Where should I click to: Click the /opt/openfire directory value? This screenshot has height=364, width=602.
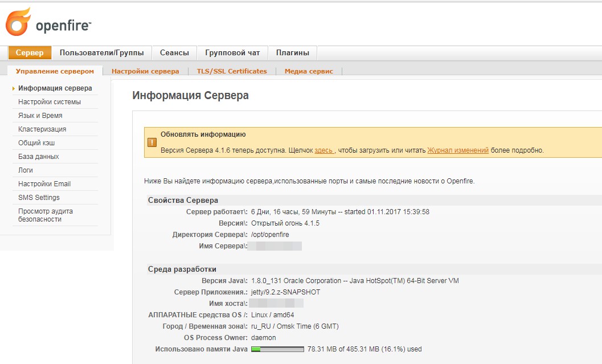pyautogui.click(x=270, y=235)
